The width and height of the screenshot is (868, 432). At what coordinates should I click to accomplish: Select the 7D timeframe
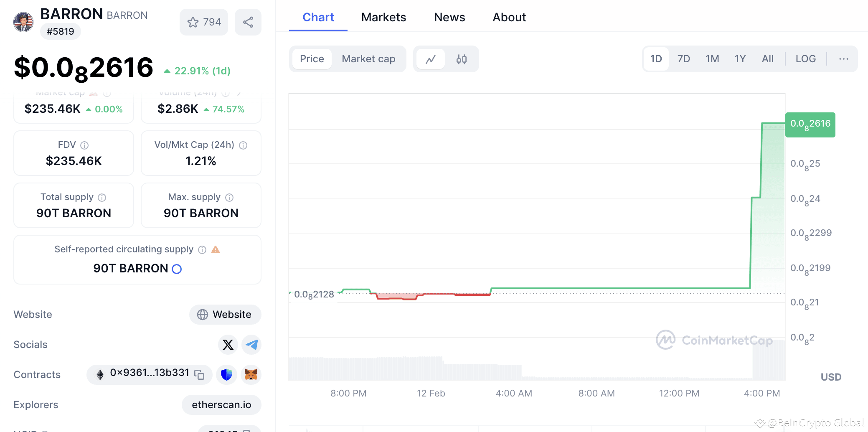point(683,59)
